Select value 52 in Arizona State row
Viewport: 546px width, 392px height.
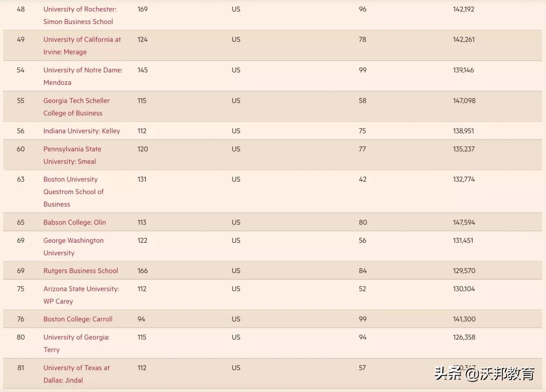coord(362,289)
